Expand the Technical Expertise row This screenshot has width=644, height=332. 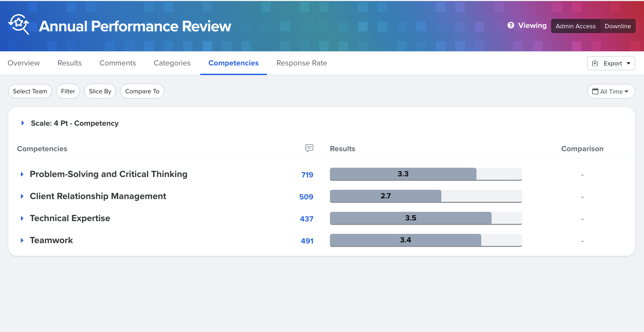pos(22,218)
